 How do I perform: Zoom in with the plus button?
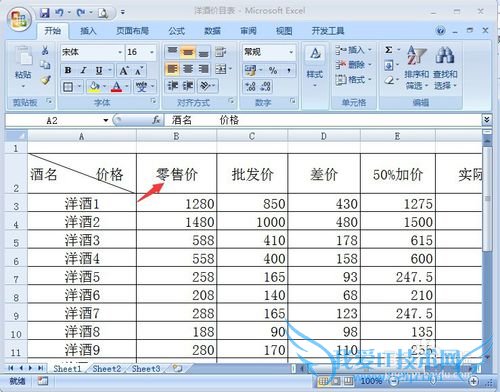click(473, 381)
